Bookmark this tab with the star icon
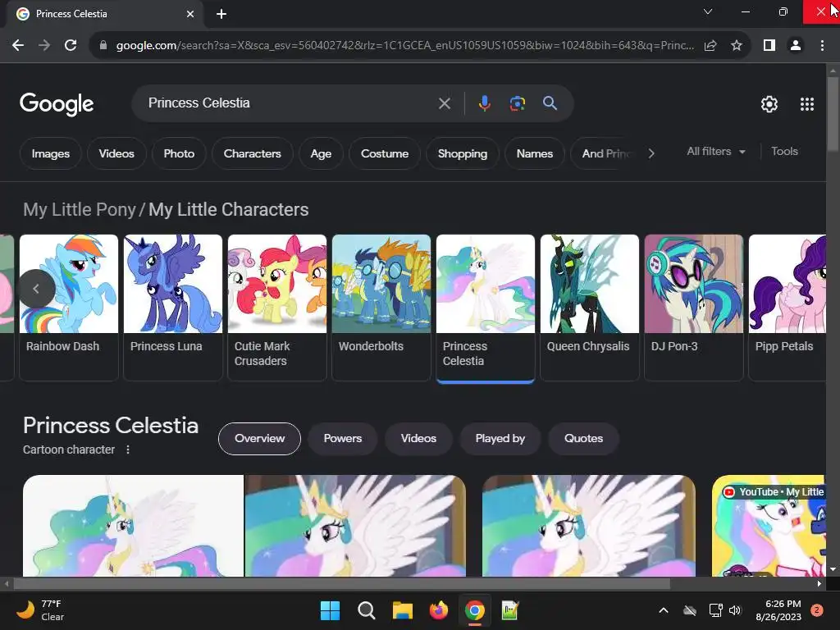840x630 pixels. point(737,46)
